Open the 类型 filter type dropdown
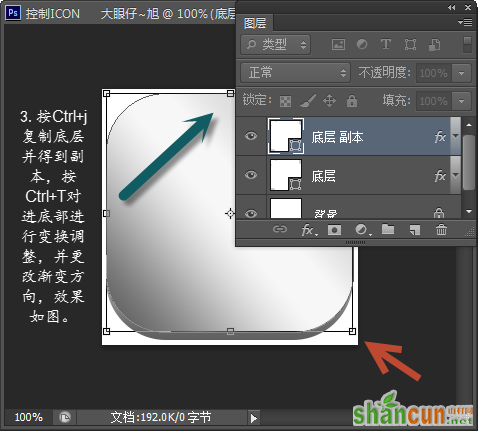 [275, 45]
